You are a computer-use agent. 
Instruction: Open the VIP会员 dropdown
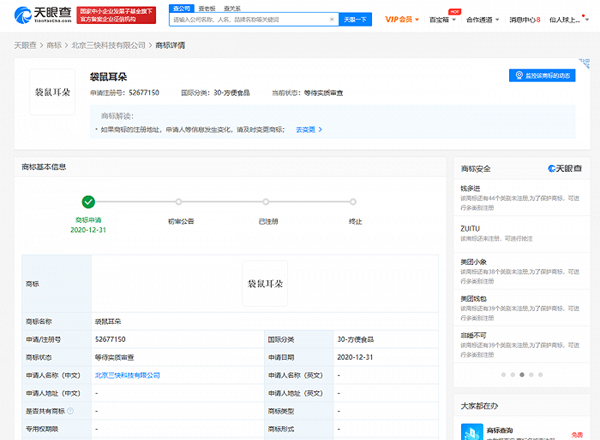402,19
